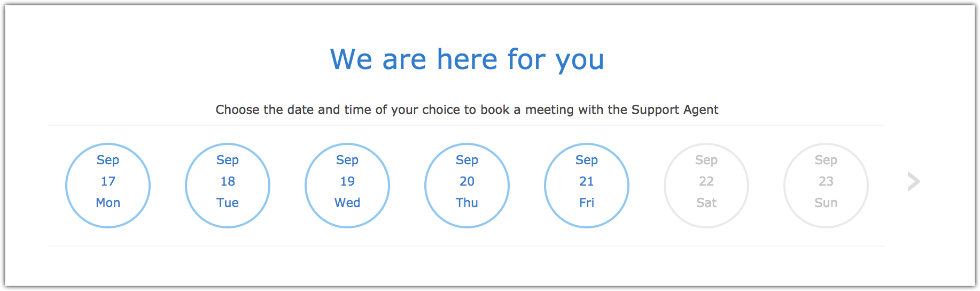980x291 pixels.
Task: Click the "Fri" day label
Action: [x=587, y=203]
